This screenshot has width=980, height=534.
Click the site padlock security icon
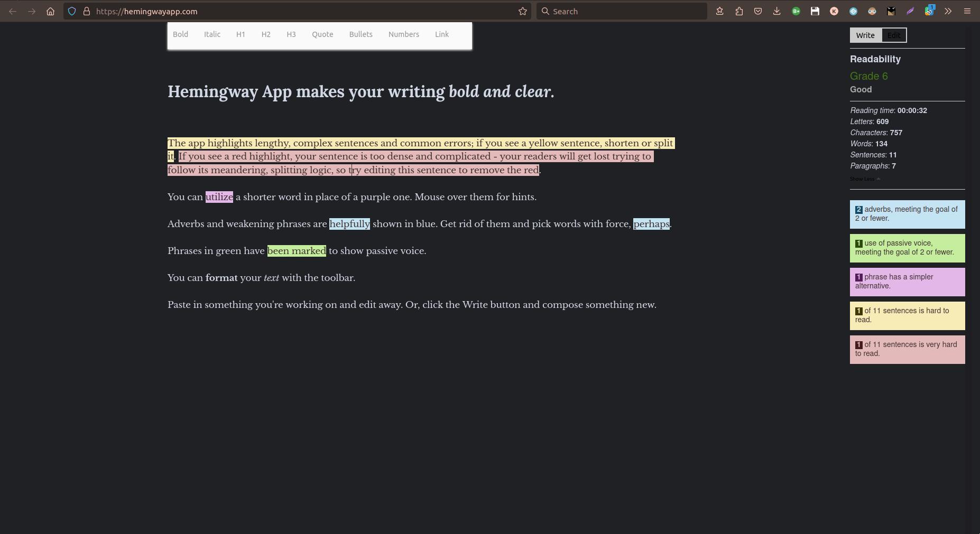87,11
